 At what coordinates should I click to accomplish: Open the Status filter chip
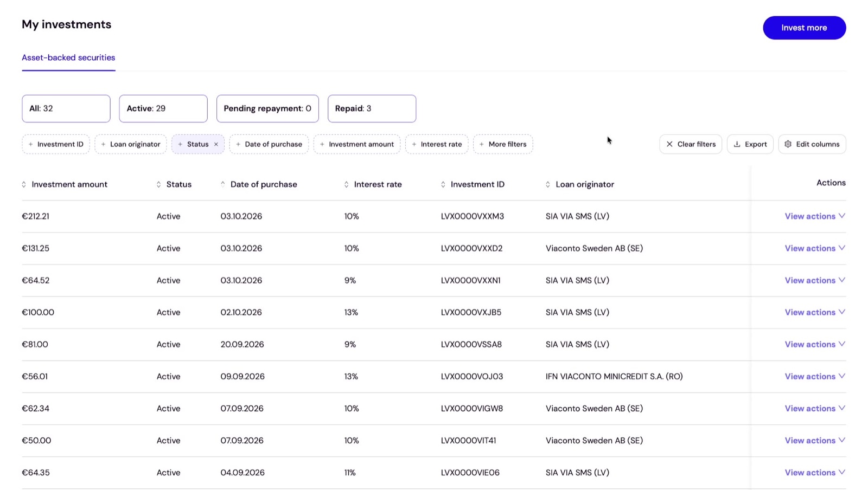(197, 144)
